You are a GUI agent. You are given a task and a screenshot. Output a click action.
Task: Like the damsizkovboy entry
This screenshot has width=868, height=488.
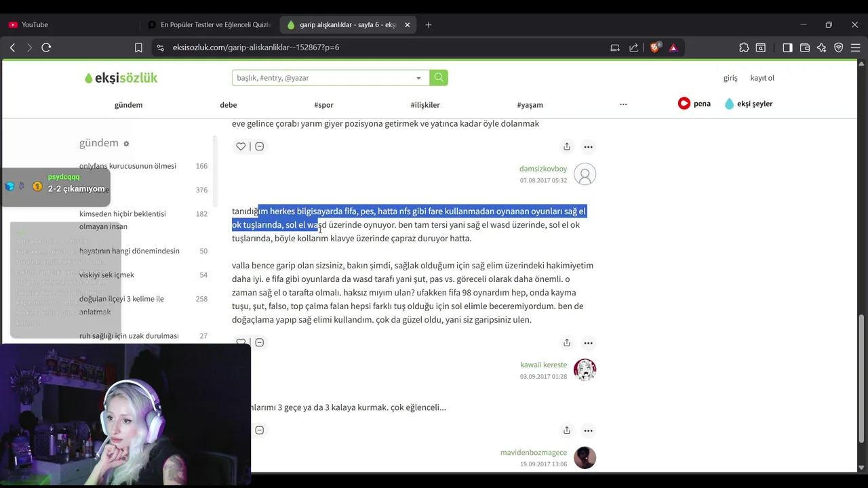pyautogui.click(x=241, y=146)
